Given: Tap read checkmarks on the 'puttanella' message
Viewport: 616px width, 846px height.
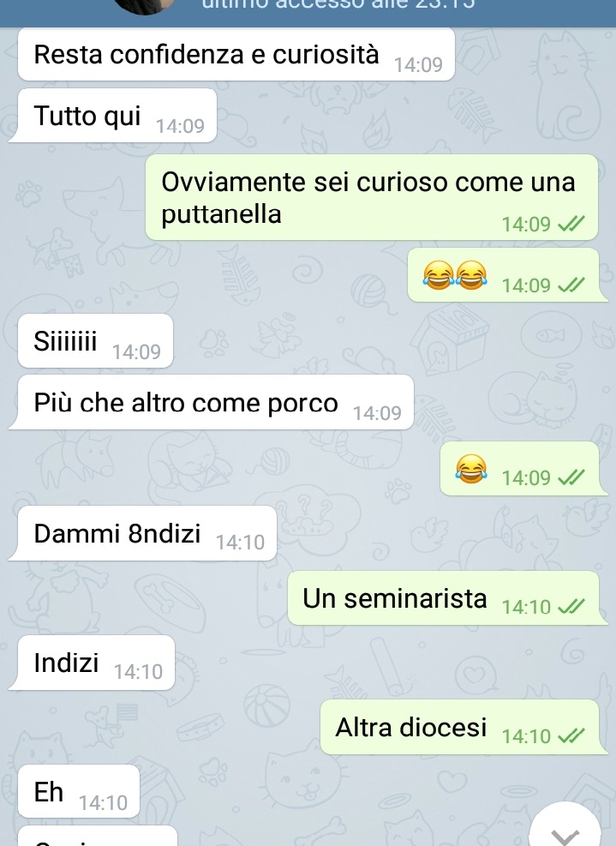Looking at the screenshot, I should [571, 225].
